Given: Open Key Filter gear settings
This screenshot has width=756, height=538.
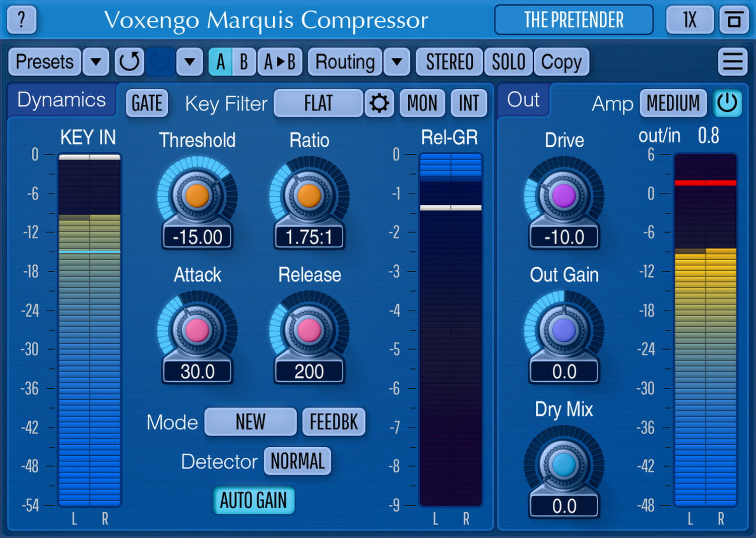Looking at the screenshot, I should (x=379, y=103).
